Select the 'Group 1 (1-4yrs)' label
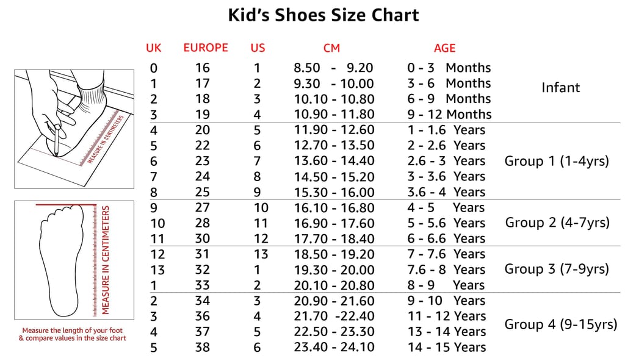Viewport: 625px width, 364px height. coord(557,162)
